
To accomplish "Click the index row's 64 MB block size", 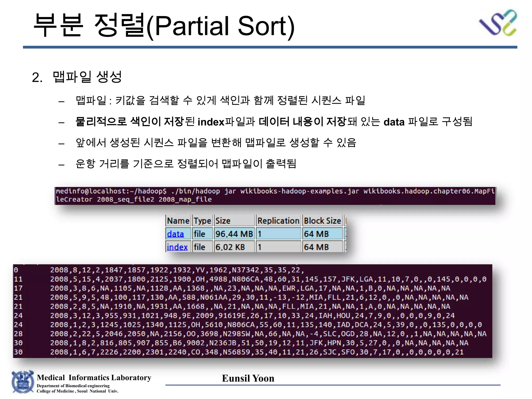I will pos(322,247).
